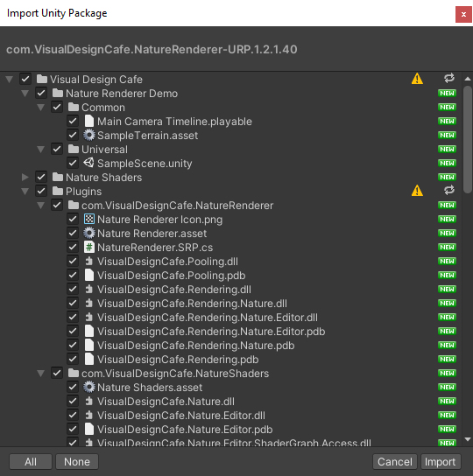
Task: Toggle VisualDesignCafe.Pooling.dll checkbox
Action: click(73, 261)
